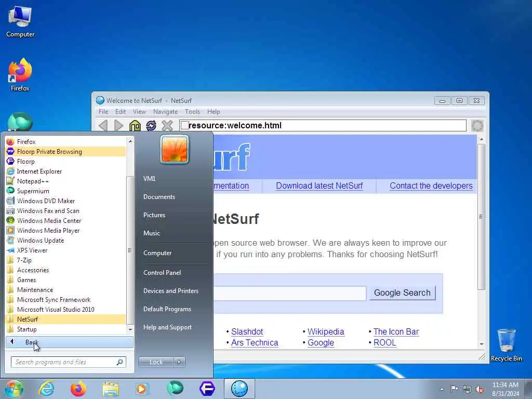Click Search programs and files box
Viewport: 532px width, 399px height.
click(69, 362)
